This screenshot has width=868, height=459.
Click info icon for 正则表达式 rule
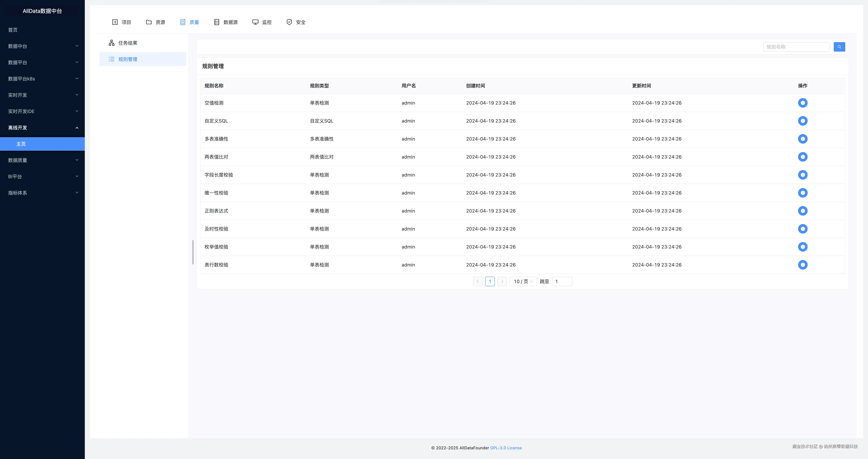pyautogui.click(x=802, y=211)
